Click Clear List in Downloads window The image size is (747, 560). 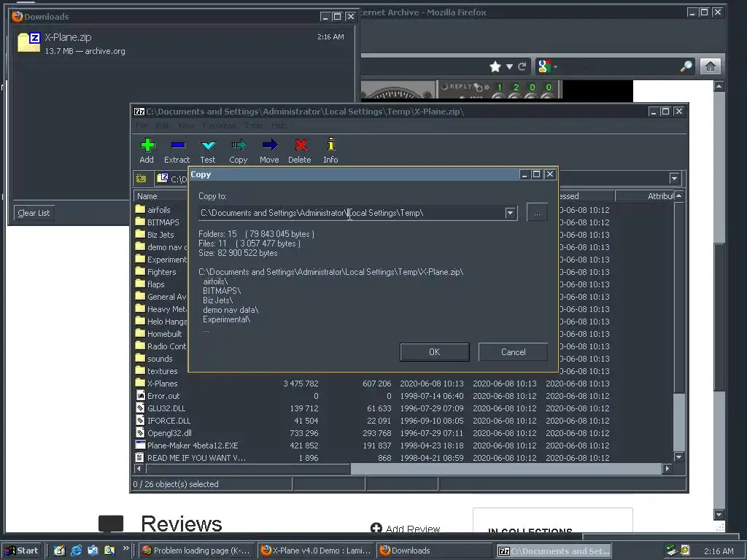[x=34, y=213]
